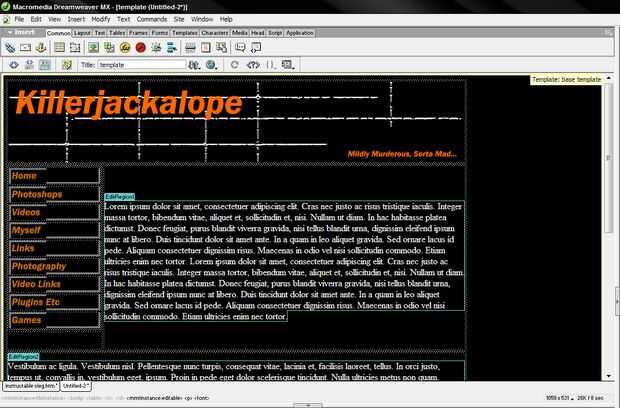Screen dimensions: 620x408
Task: Open the Window menu
Action: (202, 19)
